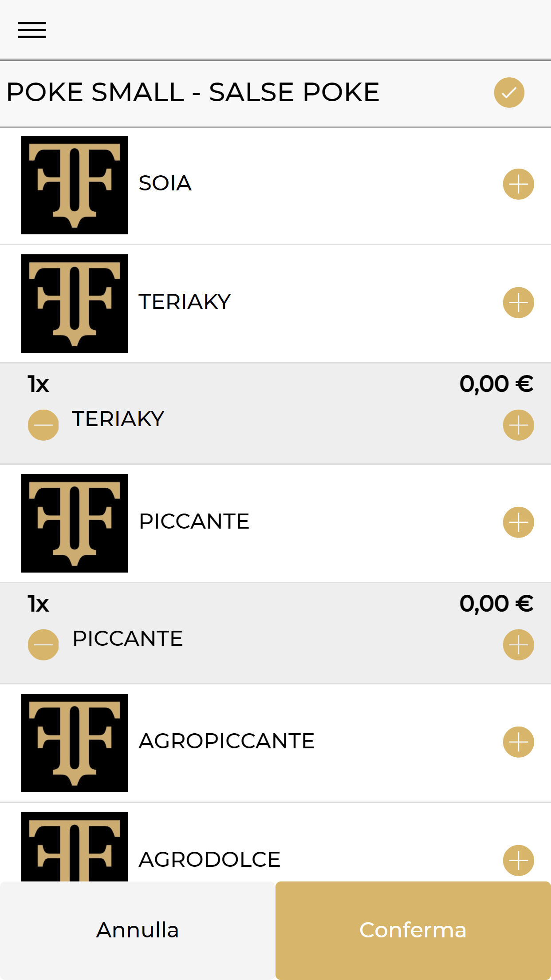Viewport: 551px width, 980px height.
Task: Tap the Annulla button
Action: [138, 930]
